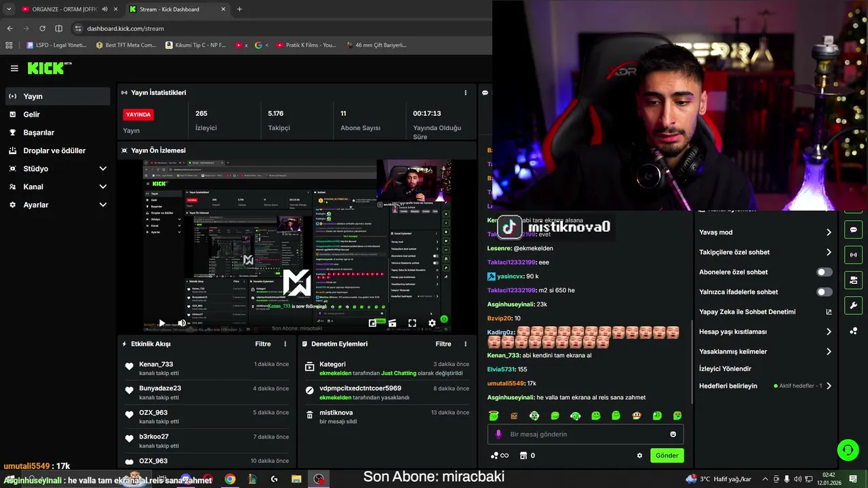Click Filtre in Denetim Eylemleri panel
The width and height of the screenshot is (868, 488).
pos(443,344)
